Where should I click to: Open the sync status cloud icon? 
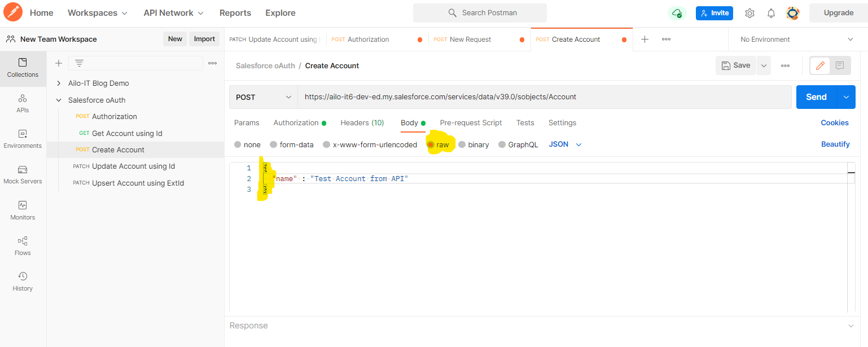click(676, 13)
